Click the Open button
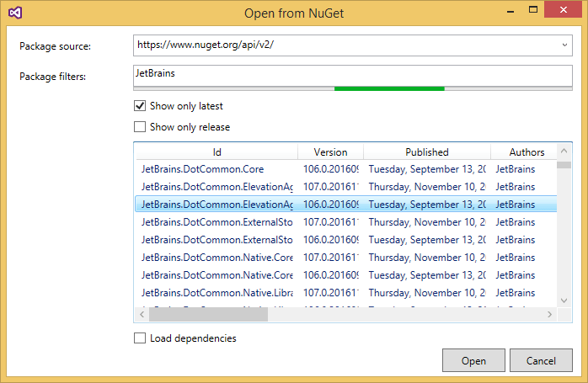The width and height of the screenshot is (588, 383). click(473, 360)
